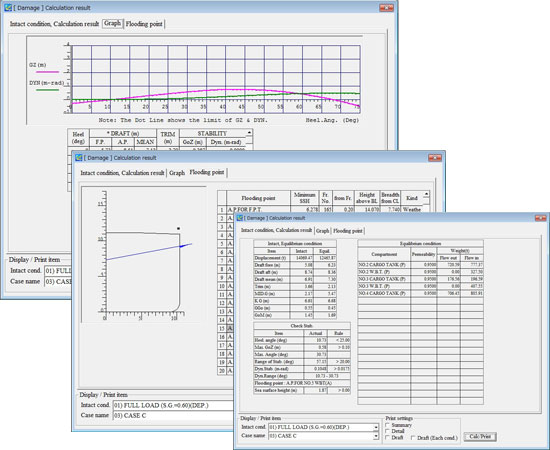
Task: Click the app icon in the frontmost Calculation result window title bar
Action: (240, 218)
